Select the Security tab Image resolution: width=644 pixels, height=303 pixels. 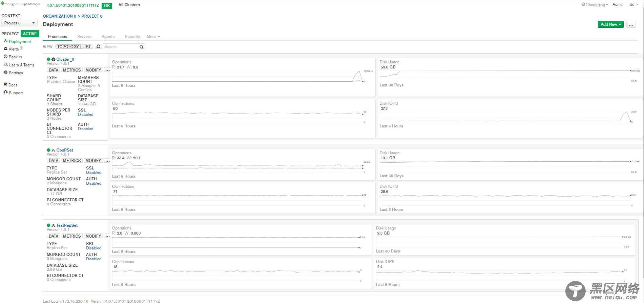(132, 37)
